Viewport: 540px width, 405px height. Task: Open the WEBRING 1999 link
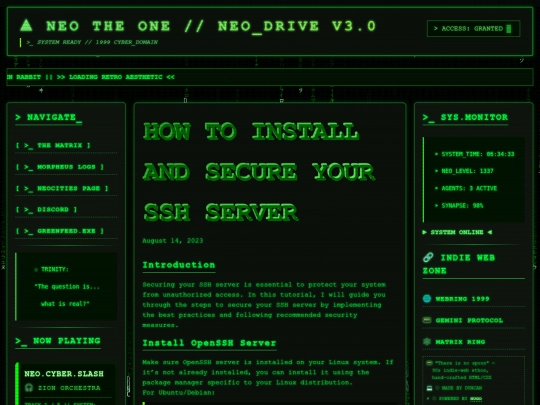tap(462, 299)
